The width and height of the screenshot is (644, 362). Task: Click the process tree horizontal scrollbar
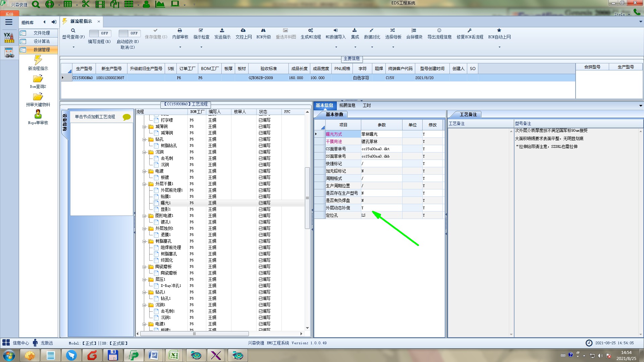click(x=195, y=334)
